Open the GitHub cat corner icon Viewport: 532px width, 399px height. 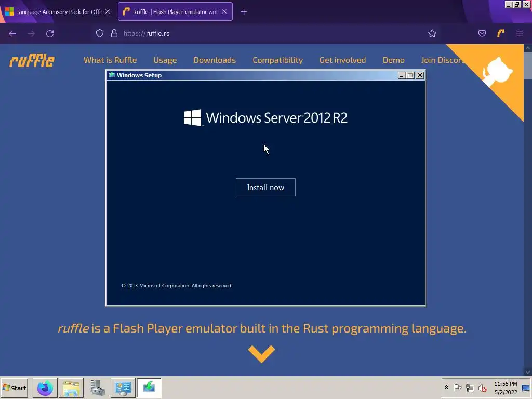[497, 71]
